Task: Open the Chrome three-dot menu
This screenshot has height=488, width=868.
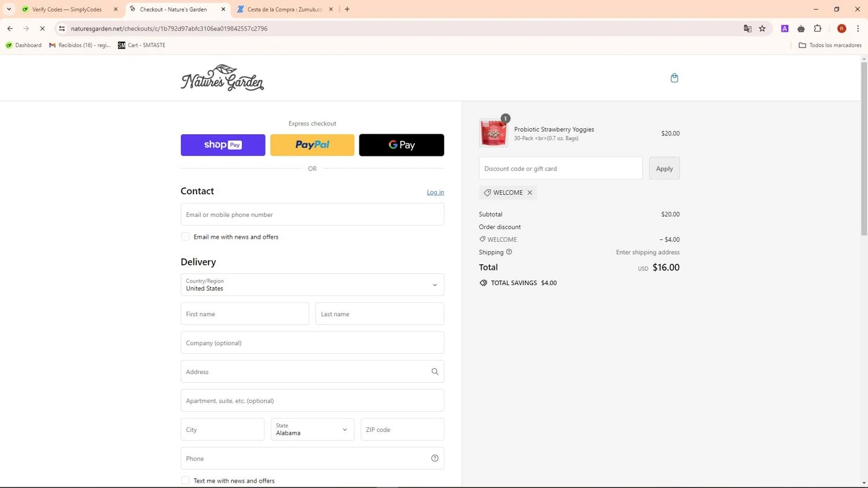Action: [x=858, y=28]
